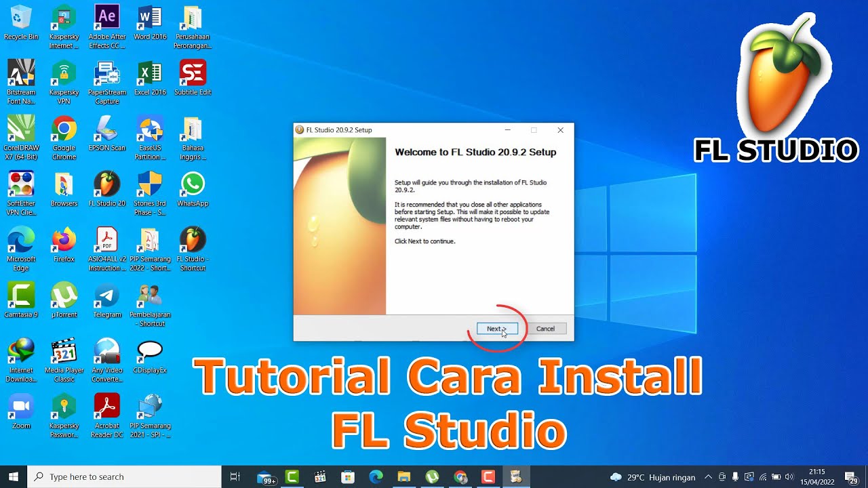
Task: Open µTorrent from the taskbar
Action: (432, 476)
